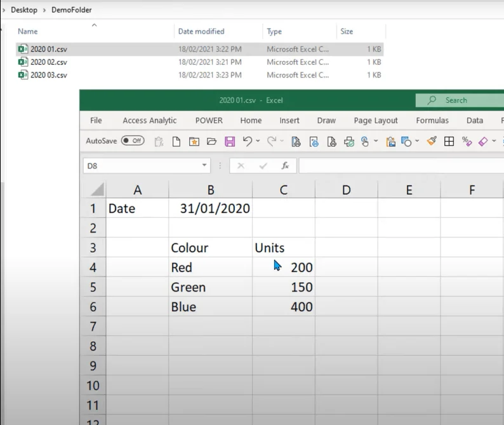Image resolution: width=504 pixels, height=425 pixels.
Task: Click Desktop in the Explorer breadcrumb
Action: (x=24, y=10)
